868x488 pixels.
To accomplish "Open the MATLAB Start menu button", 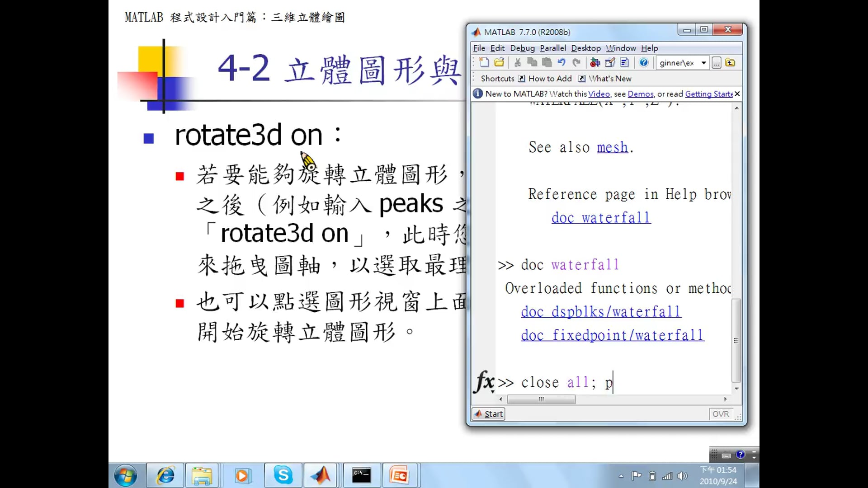I will pyautogui.click(x=488, y=414).
